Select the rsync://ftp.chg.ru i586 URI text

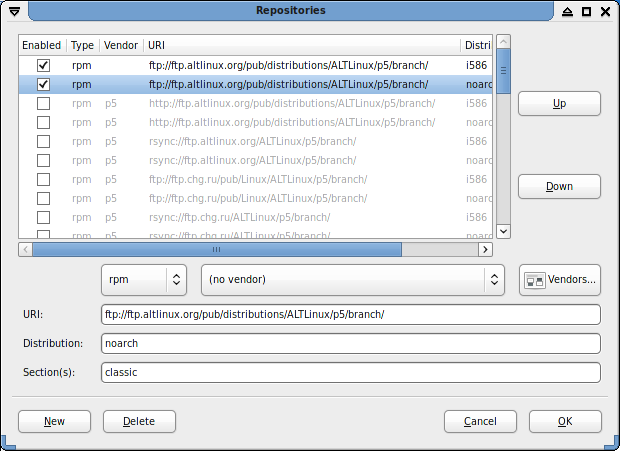[x=239, y=217]
